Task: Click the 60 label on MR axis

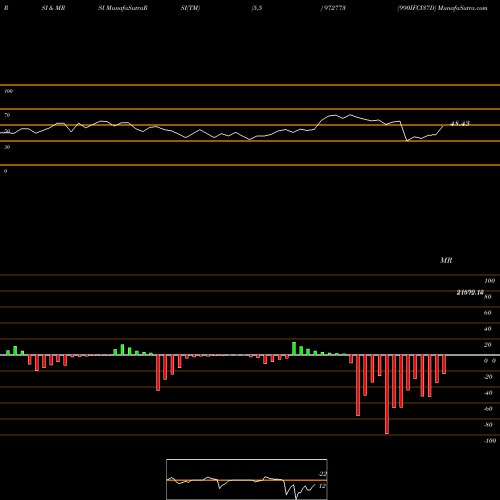Action: 487,313
